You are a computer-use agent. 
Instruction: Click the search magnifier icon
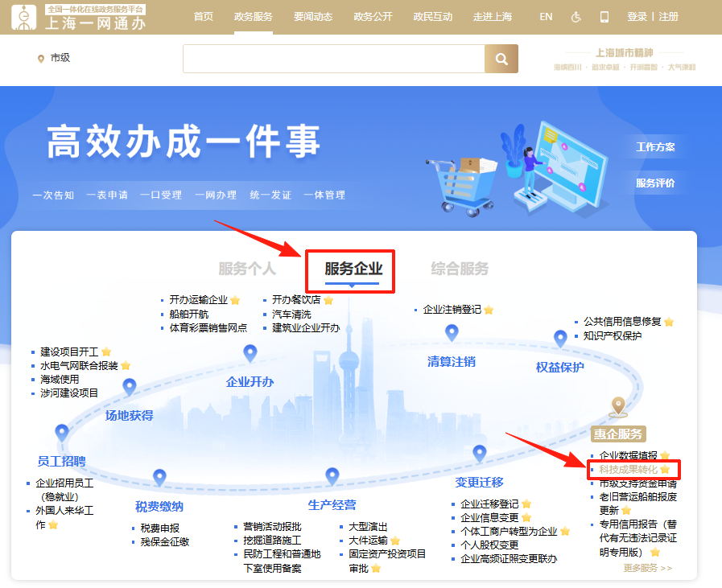click(502, 59)
